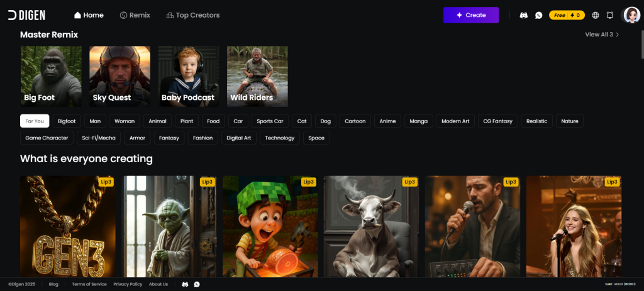Click Lip3 badge on cow card
The width and height of the screenshot is (644, 291).
410,182
